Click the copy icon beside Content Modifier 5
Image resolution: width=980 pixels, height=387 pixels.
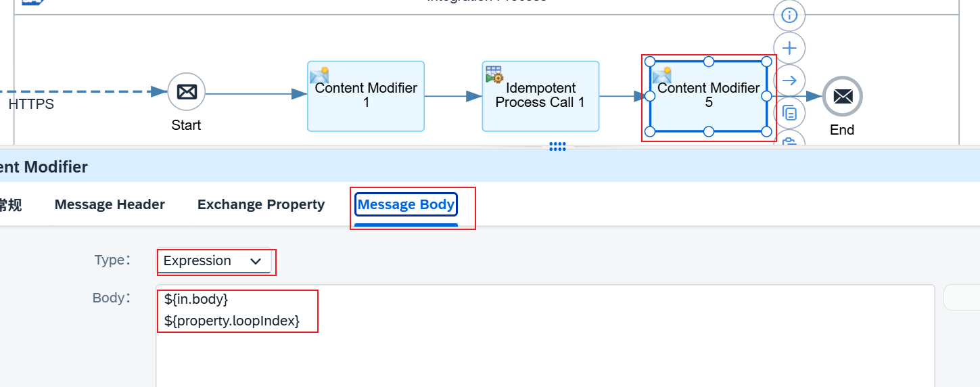(789, 113)
